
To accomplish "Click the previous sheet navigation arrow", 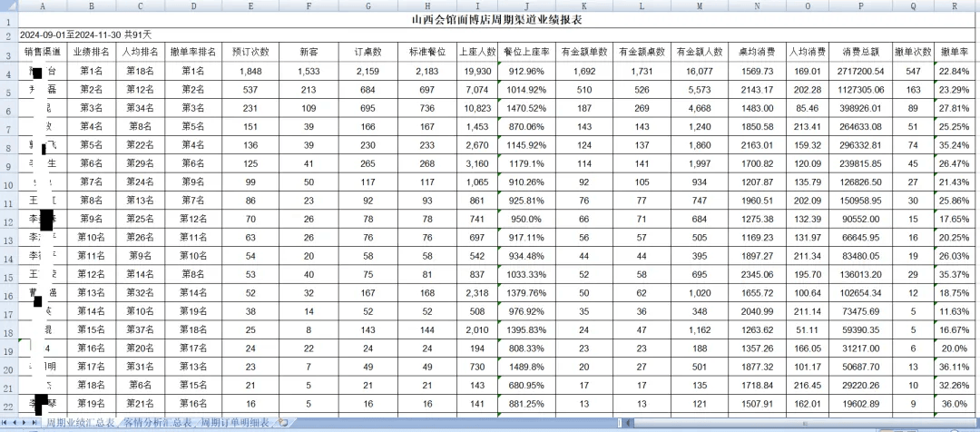I will [15, 423].
